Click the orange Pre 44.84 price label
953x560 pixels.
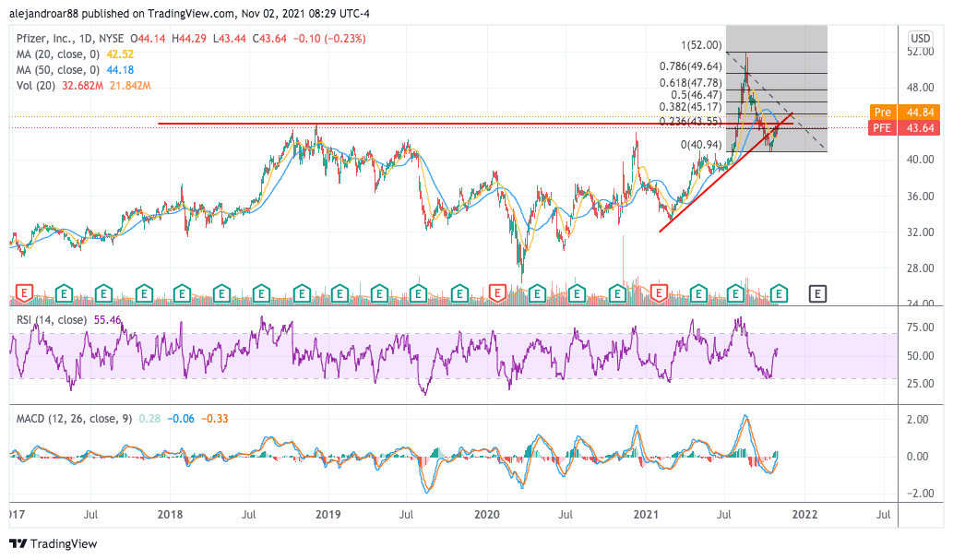click(905, 113)
